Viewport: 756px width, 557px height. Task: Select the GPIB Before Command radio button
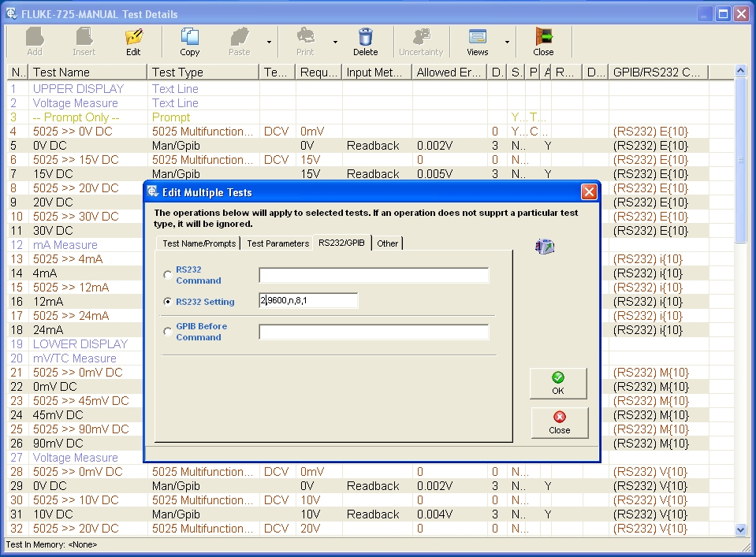(x=167, y=332)
